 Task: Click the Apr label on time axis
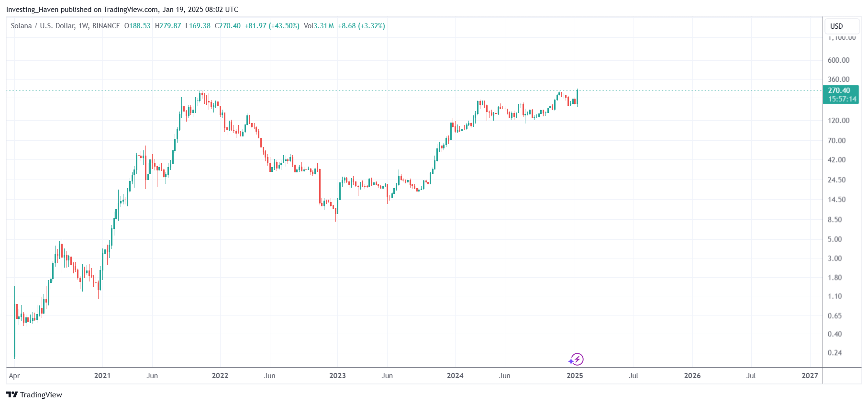(x=14, y=376)
